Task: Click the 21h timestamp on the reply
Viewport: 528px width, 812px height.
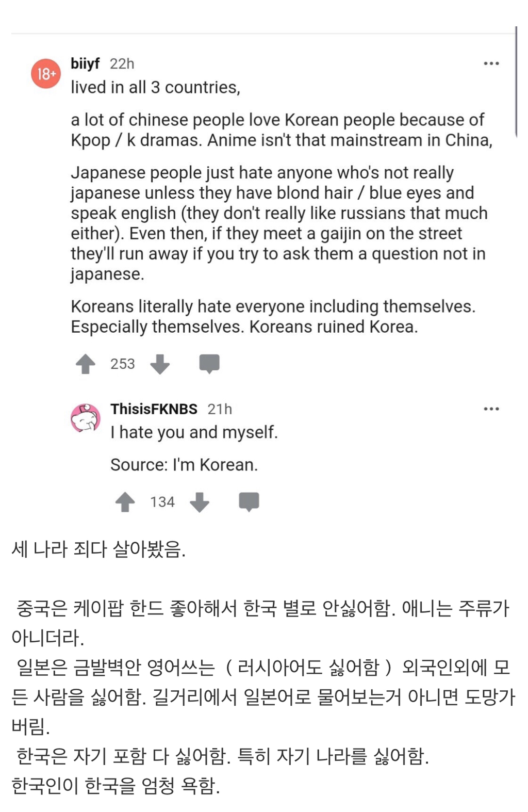Action: tap(219, 409)
